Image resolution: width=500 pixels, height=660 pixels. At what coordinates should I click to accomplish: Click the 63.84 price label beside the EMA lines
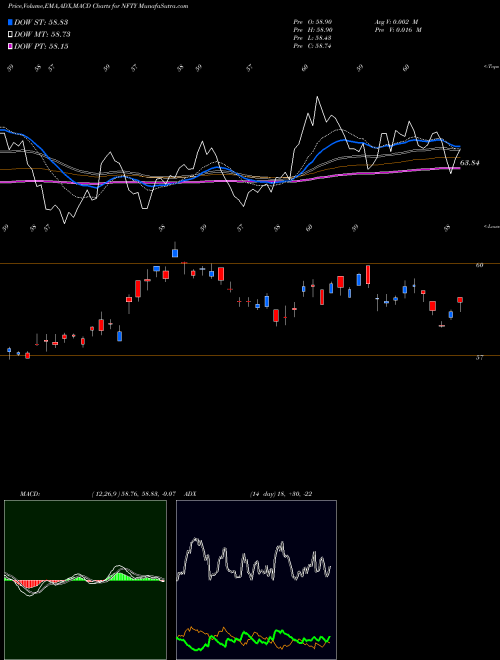[x=470, y=162]
